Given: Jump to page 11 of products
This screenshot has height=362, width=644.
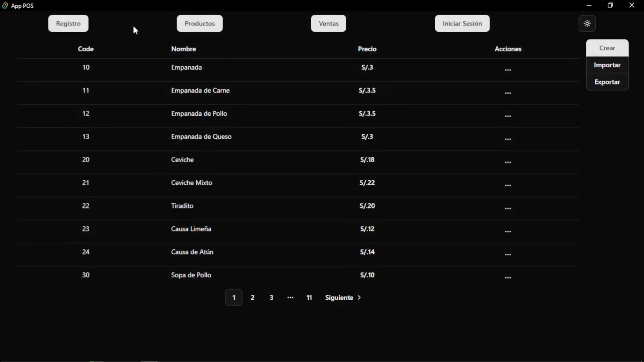Looking at the screenshot, I should [x=309, y=298].
